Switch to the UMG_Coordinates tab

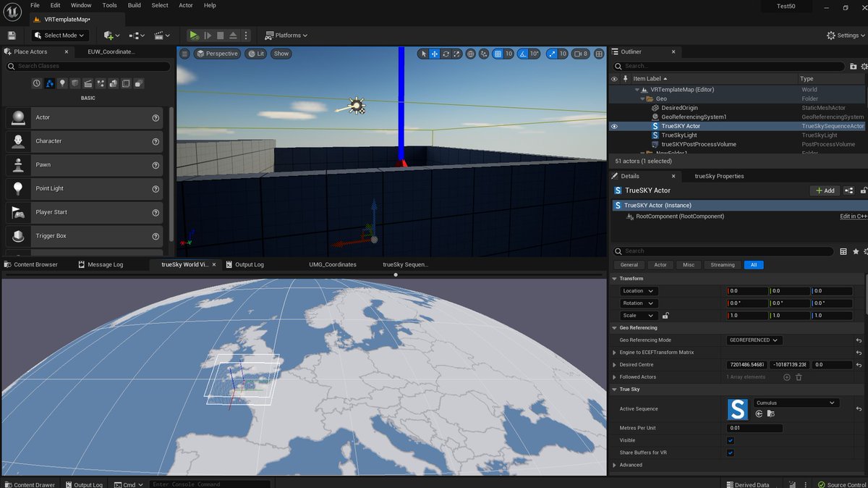pos(333,264)
